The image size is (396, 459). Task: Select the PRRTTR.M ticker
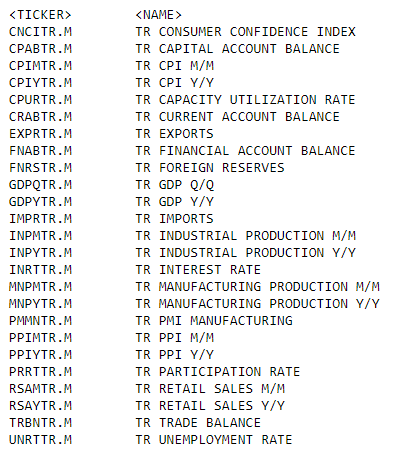point(40,372)
